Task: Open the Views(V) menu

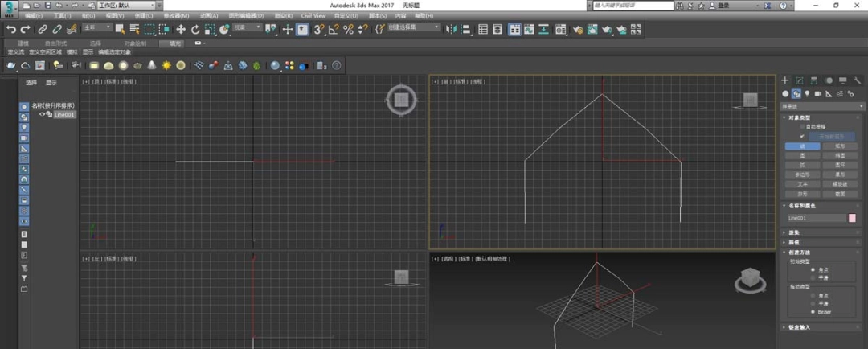Action: coord(115,16)
